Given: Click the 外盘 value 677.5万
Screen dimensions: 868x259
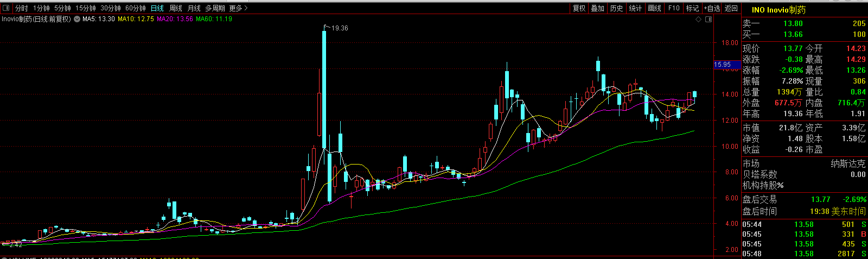Looking at the screenshot, I should pyautogui.click(x=788, y=103).
